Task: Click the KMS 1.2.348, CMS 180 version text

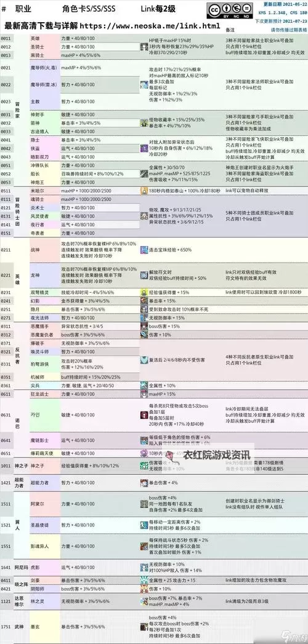Action: 283,12
